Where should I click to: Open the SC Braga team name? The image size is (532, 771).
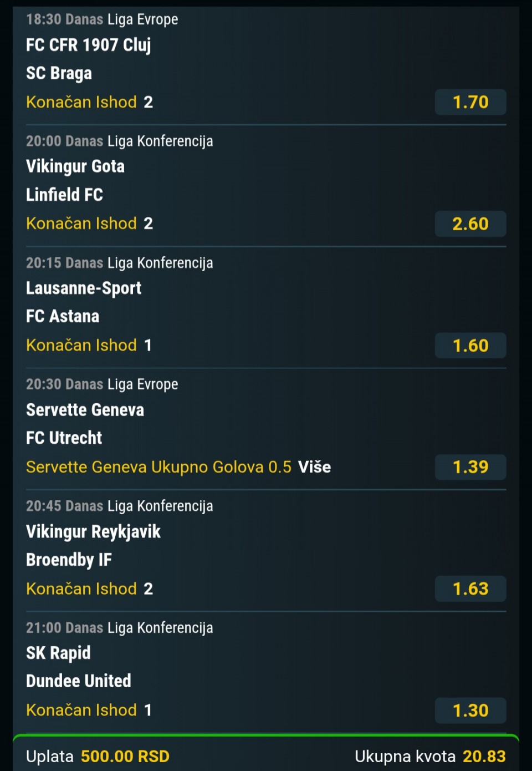[59, 73]
